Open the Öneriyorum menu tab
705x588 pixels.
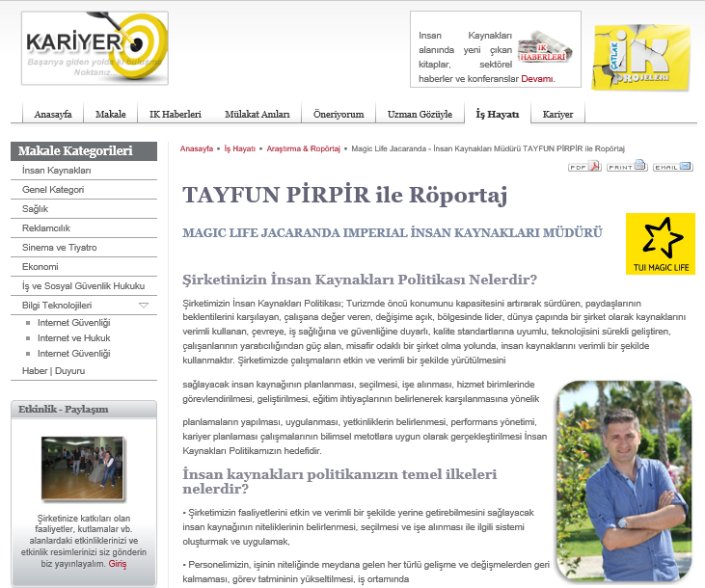(339, 114)
